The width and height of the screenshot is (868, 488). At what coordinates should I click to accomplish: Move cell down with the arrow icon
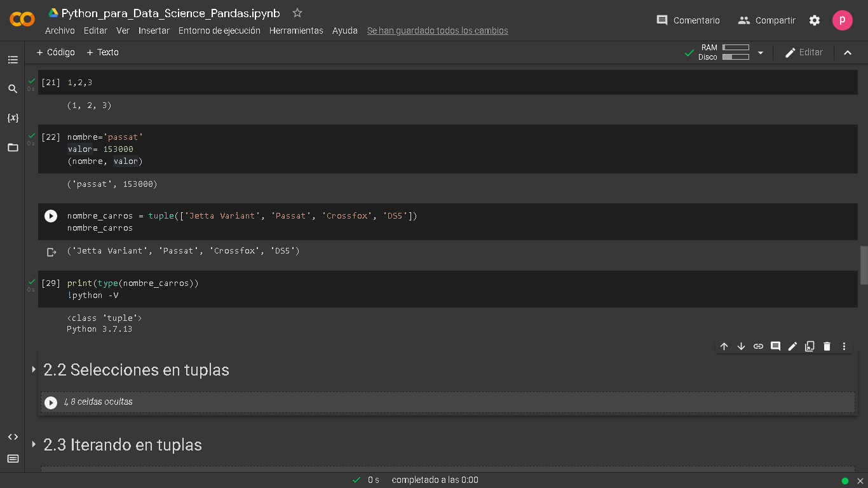[x=741, y=346]
